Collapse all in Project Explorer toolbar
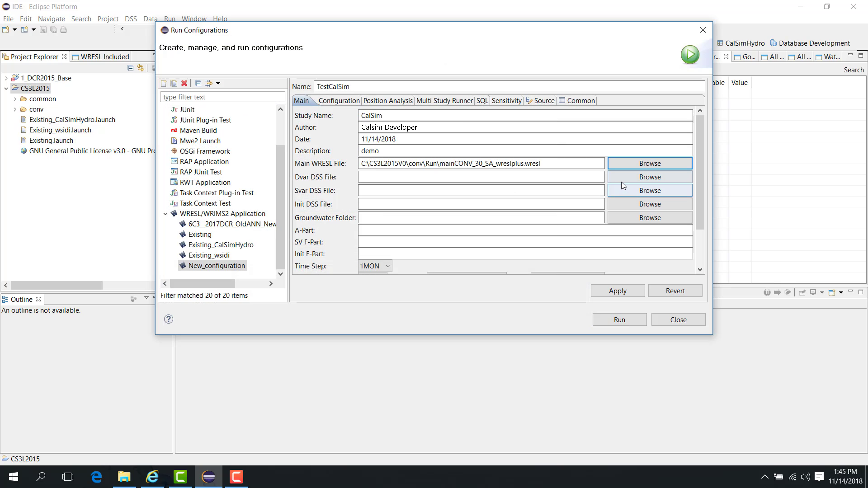Image resolution: width=868 pixels, height=488 pixels. (130, 68)
